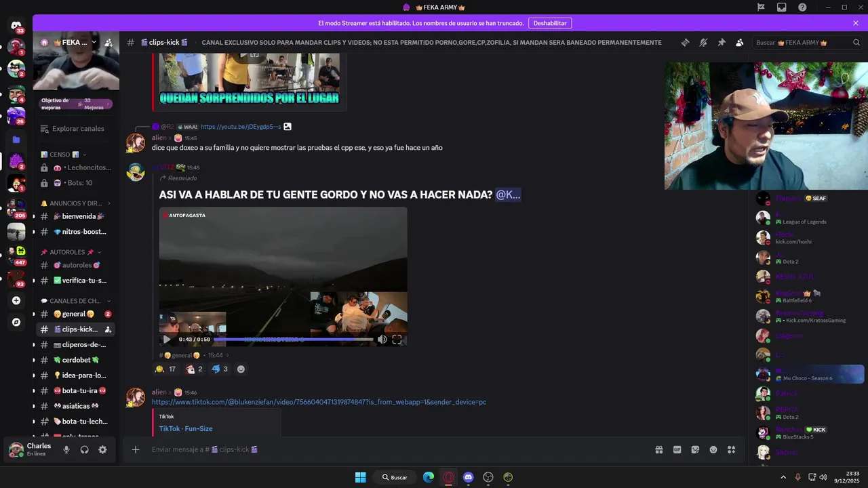The width and height of the screenshot is (868, 488).
Task: Open Microsoft Edge from the taskbar
Action: pos(429,477)
